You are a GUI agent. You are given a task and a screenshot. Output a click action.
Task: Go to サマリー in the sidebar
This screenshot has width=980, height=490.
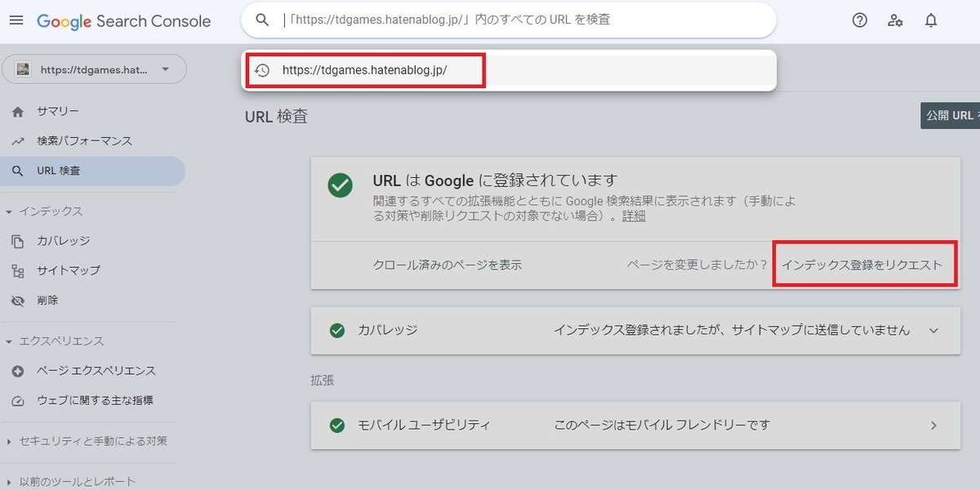pyautogui.click(x=58, y=111)
